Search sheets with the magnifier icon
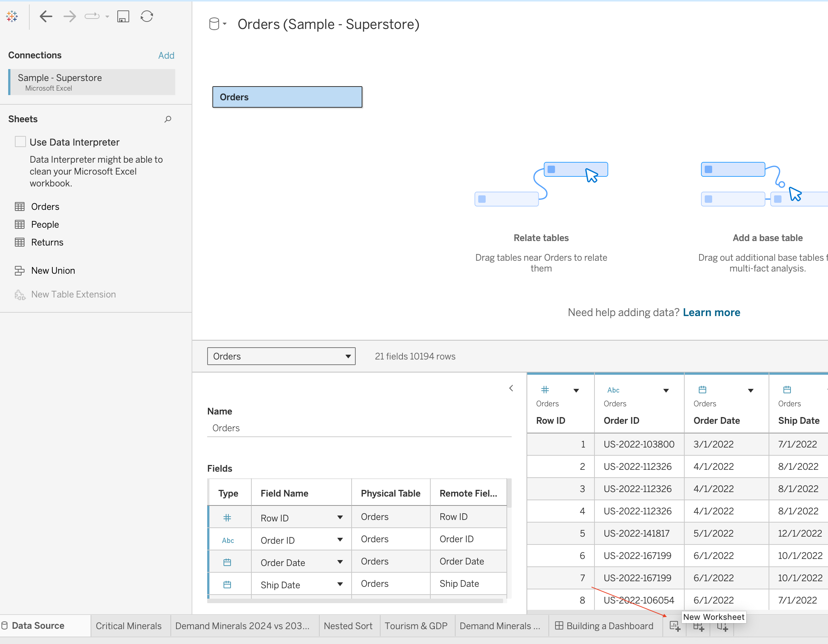The width and height of the screenshot is (828, 644). 168,119
